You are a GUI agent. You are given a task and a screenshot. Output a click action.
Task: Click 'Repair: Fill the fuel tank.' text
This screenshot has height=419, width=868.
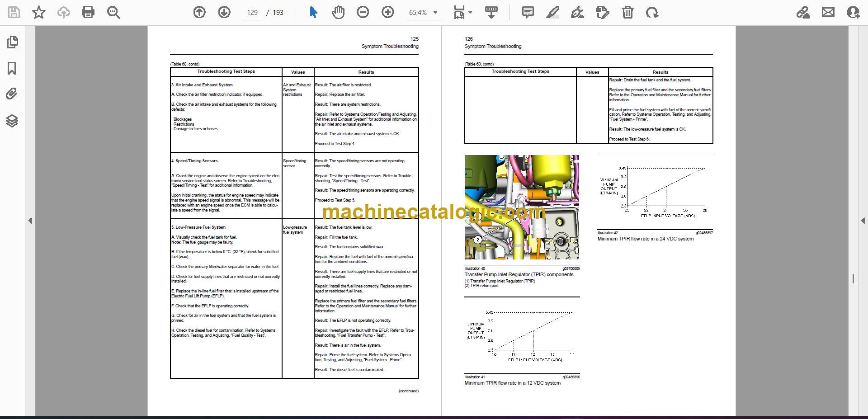pyautogui.click(x=336, y=237)
